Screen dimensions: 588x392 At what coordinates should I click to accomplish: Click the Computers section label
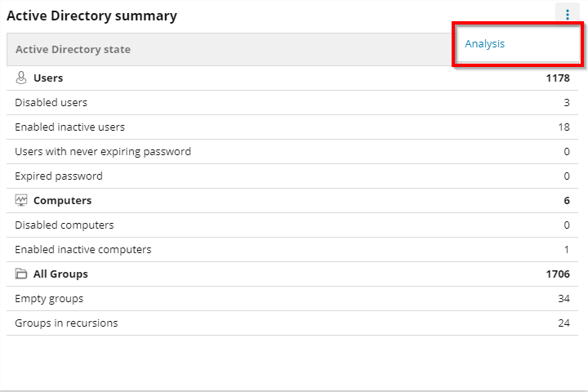(x=62, y=201)
